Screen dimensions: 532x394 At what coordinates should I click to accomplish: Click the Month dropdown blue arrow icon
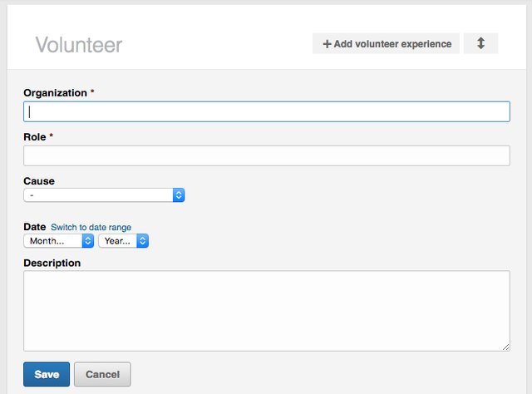(87, 240)
